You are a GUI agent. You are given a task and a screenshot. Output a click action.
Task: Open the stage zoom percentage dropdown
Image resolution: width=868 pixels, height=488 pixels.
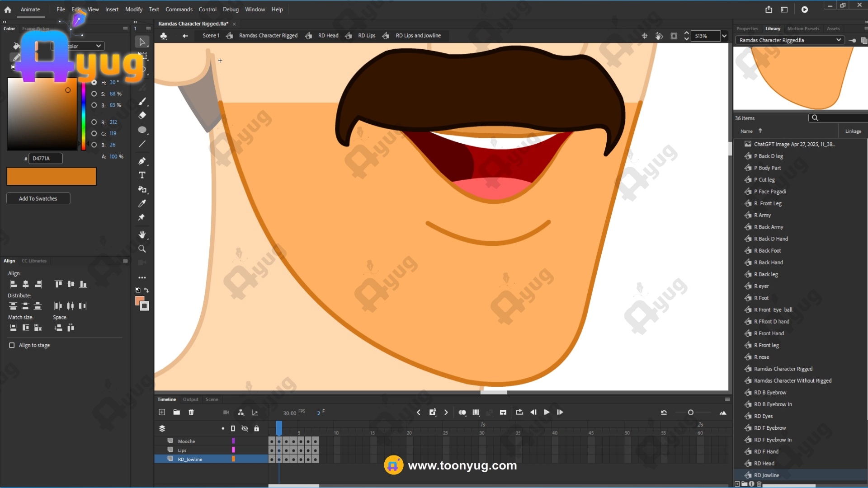(x=724, y=36)
